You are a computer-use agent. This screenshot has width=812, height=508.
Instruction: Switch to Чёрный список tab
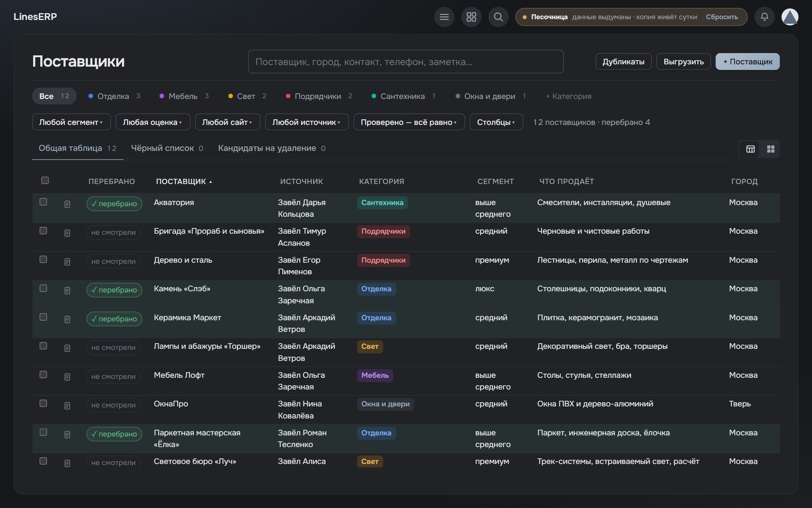coord(167,148)
